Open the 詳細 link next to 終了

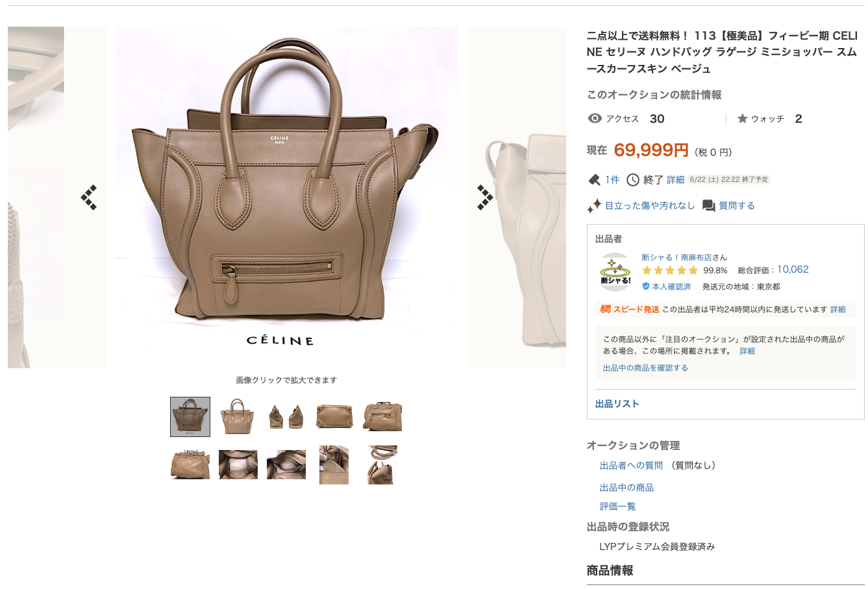pos(675,180)
